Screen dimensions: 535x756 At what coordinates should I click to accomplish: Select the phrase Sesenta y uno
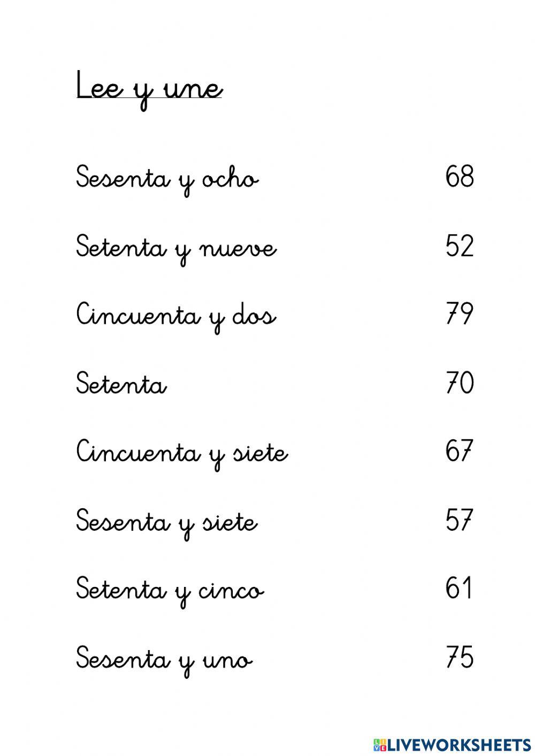[x=164, y=659]
